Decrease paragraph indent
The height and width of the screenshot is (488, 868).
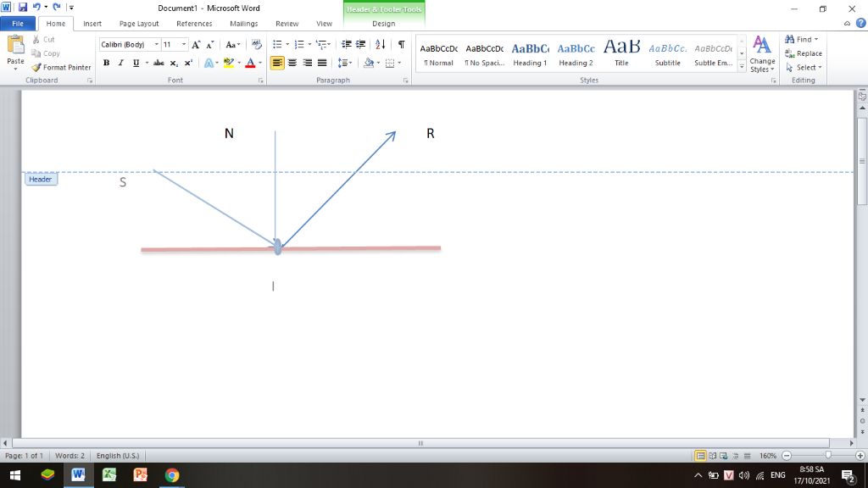tap(347, 44)
